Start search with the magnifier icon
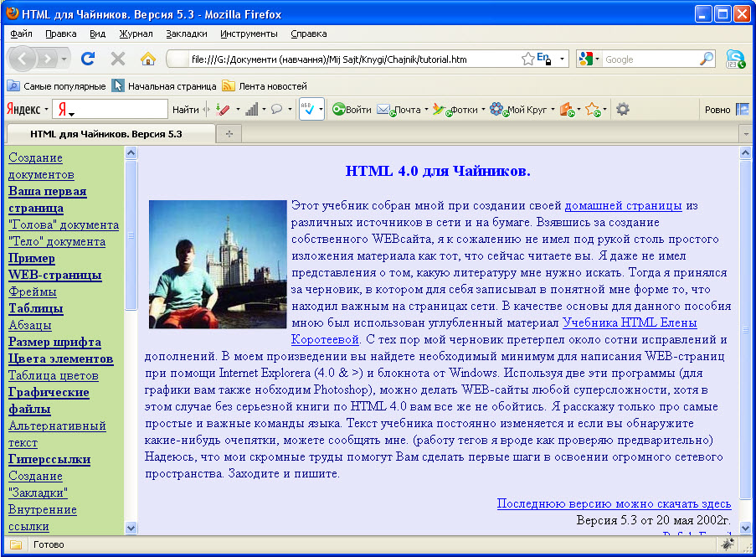Image resolution: width=756 pixels, height=557 pixels. [706, 59]
